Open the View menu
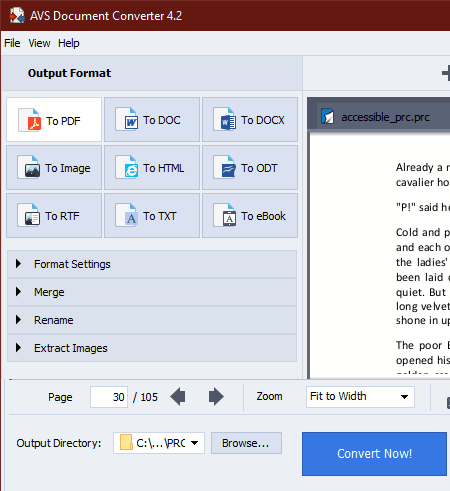 39,43
